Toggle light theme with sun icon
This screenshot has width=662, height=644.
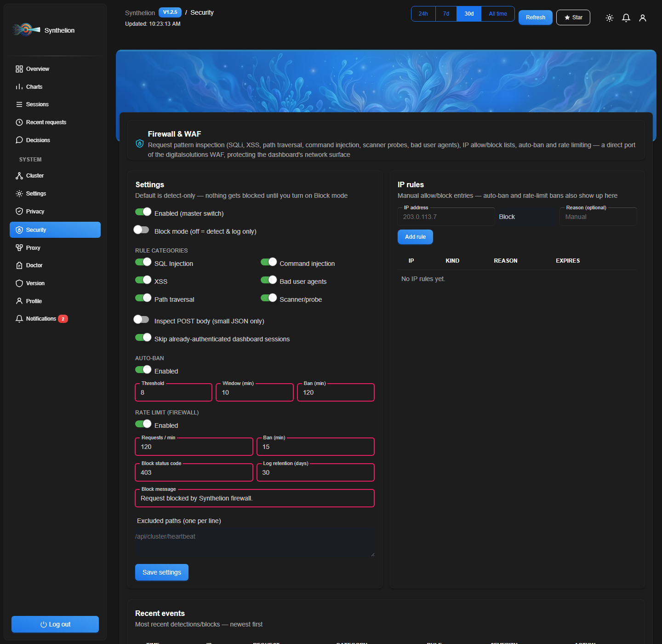[610, 18]
